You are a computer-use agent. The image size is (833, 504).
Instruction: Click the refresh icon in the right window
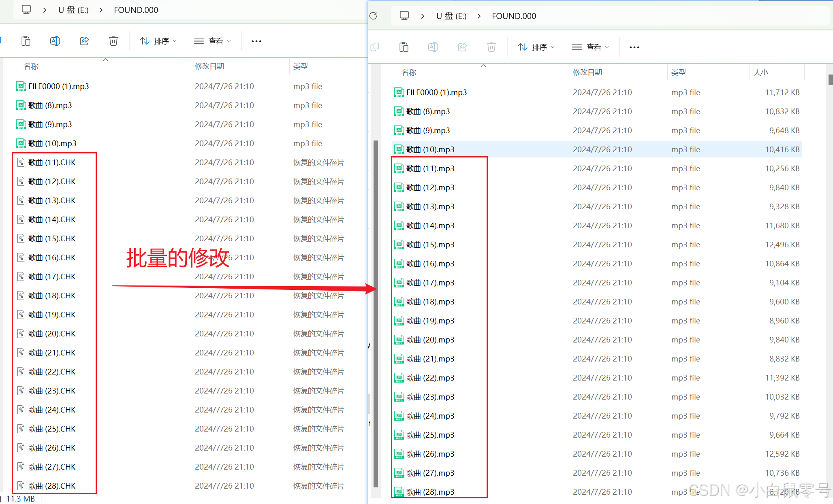point(374,16)
